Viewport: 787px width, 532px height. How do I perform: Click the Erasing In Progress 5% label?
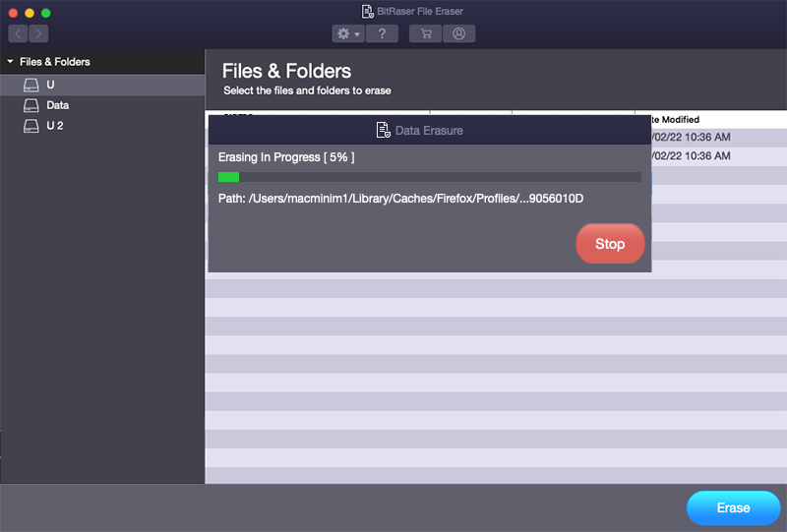click(286, 157)
